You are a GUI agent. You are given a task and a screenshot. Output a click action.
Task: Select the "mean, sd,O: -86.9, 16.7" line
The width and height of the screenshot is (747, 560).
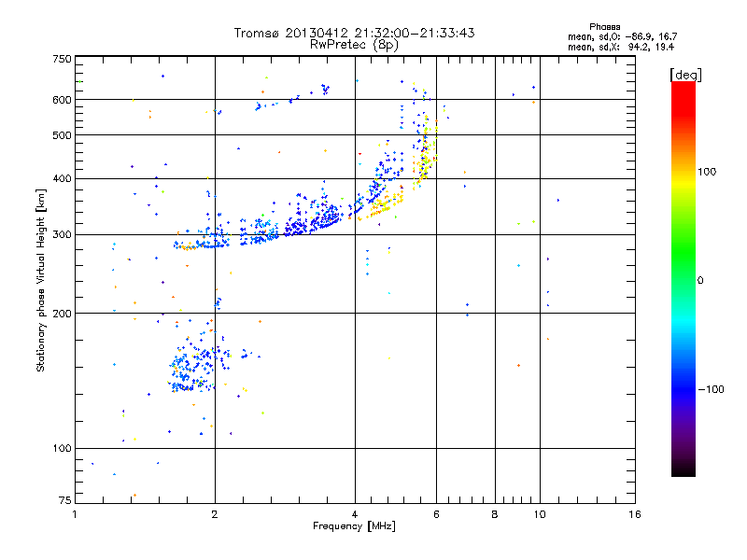[x=622, y=36]
